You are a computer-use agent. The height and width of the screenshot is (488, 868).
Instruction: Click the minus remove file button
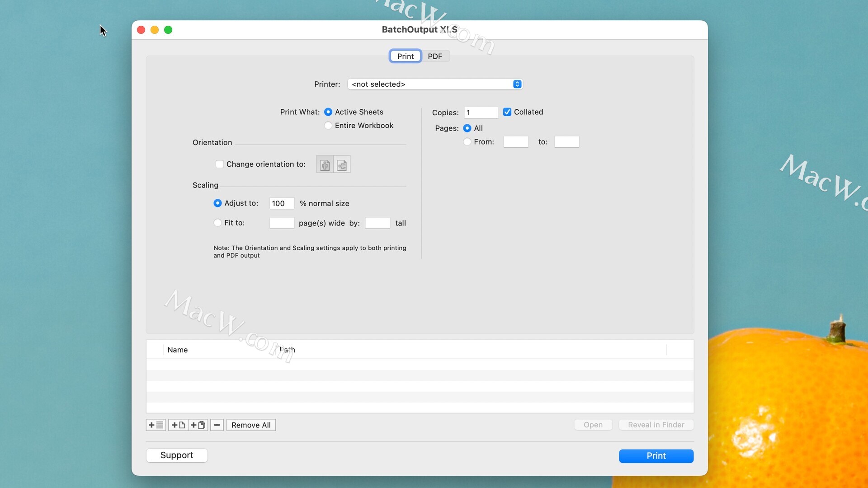click(x=217, y=425)
